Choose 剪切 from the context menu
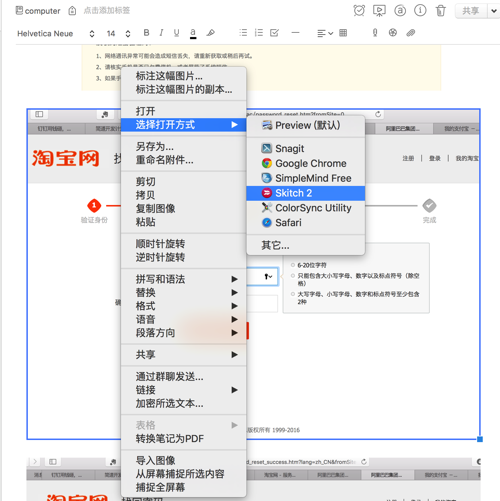500x501 pixels. pyautogui.click(x=184, y=182)
